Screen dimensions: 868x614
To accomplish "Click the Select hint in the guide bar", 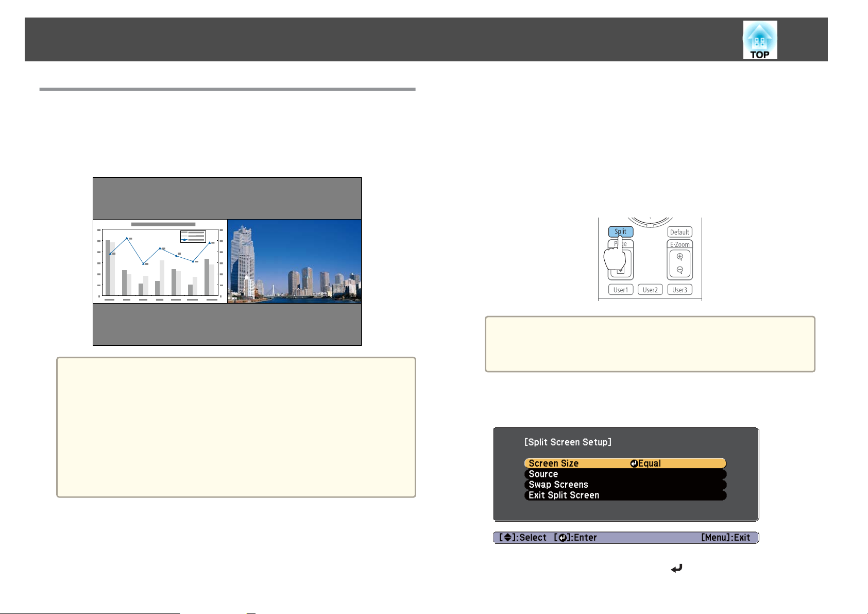I will point(523,537).
